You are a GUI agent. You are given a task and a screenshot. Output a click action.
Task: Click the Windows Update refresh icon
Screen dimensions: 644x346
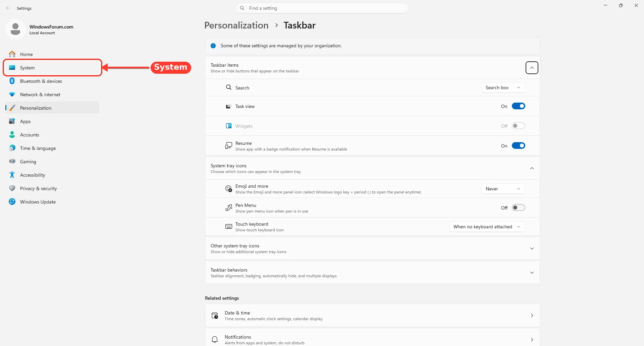pos(12,201)
